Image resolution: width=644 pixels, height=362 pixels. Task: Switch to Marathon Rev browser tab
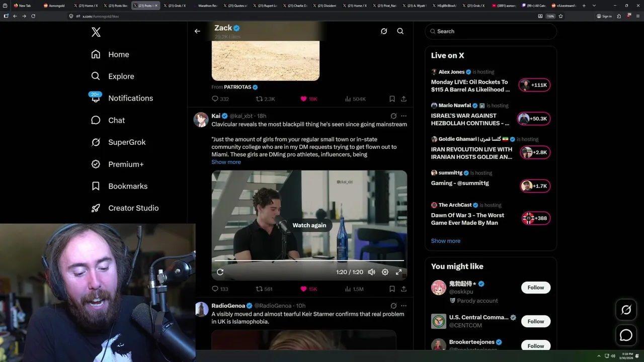[x=206, y=6]
